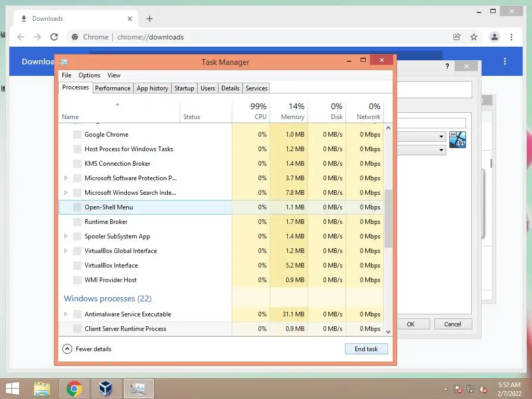Switch to the Performance tab
This screenshot has width=532, height=399.
click(113, 88)
